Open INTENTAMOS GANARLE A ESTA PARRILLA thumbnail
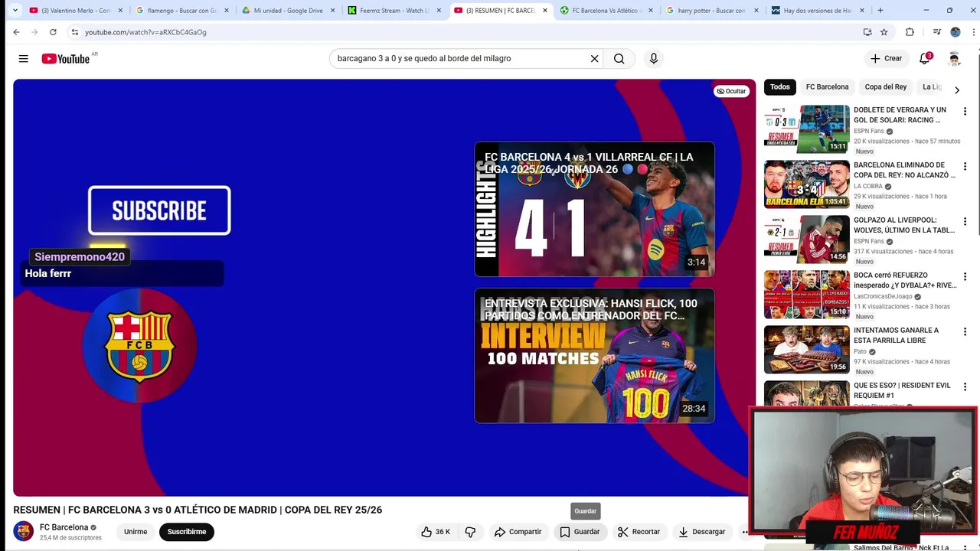The width and height of the screenshot is (980, 551). pos(806,350)
